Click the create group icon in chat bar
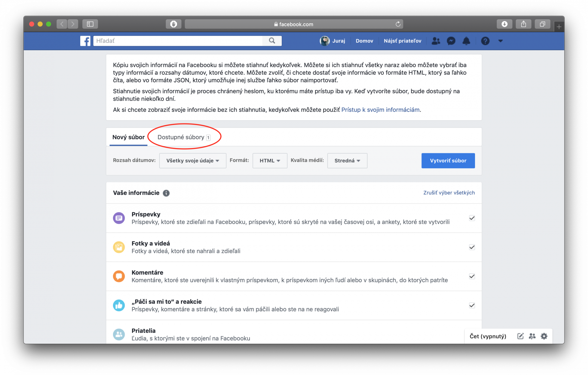588x375 pixels. tap(532, 336)
